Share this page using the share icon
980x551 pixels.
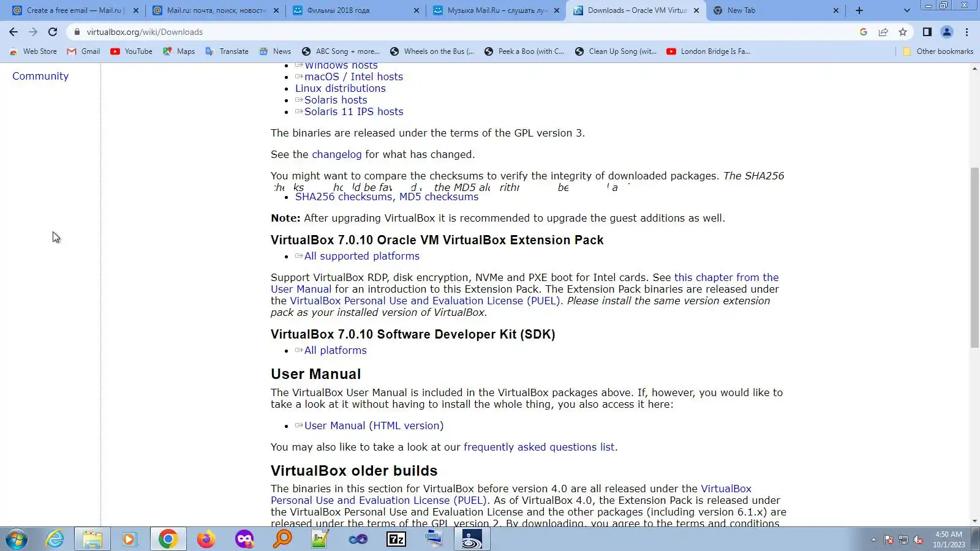pyautogui.click(x=883, y=32)
